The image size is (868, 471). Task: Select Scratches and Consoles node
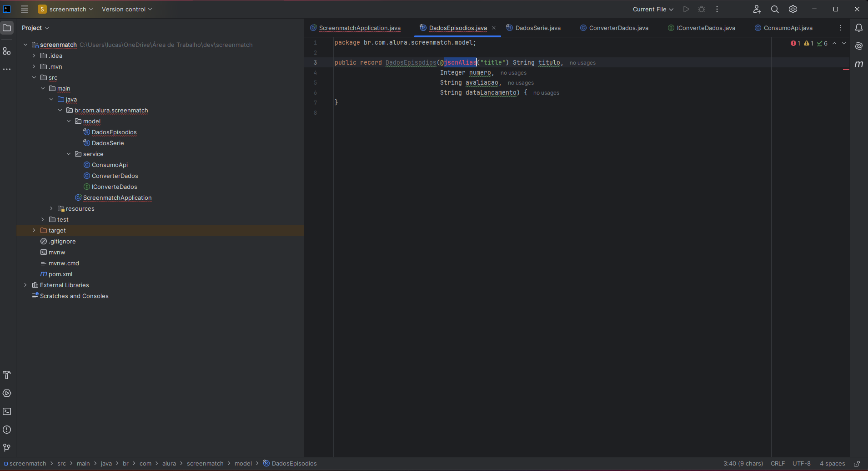pyautogui.click(x=74, y=296)
